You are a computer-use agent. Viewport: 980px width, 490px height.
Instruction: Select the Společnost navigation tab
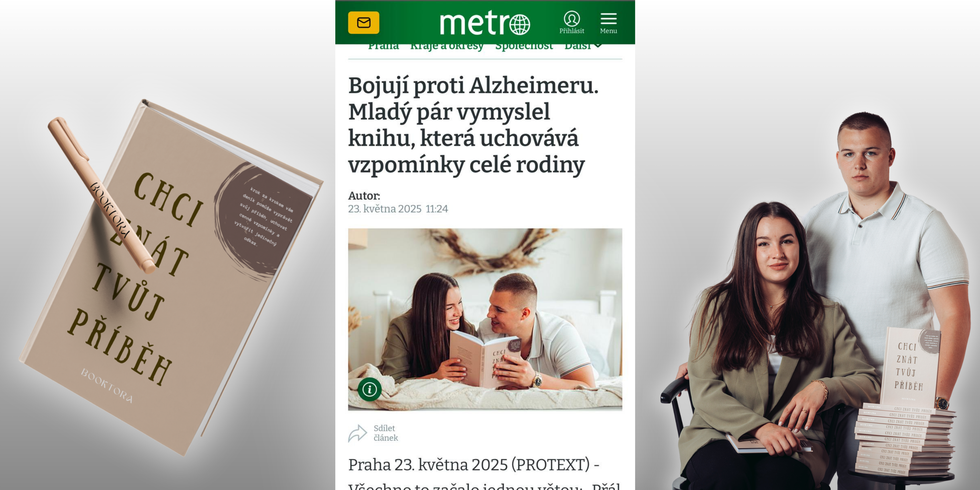524,46
